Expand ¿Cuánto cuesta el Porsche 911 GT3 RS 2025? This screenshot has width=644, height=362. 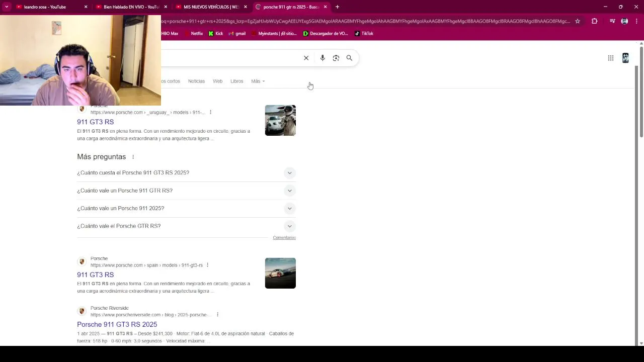click(186, 172)
